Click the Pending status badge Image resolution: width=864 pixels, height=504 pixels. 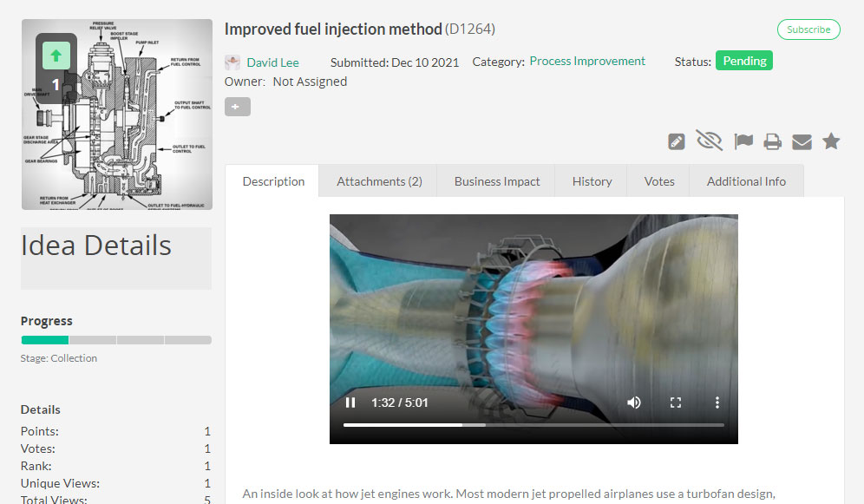pyautogui.click(x=744, y=61)
